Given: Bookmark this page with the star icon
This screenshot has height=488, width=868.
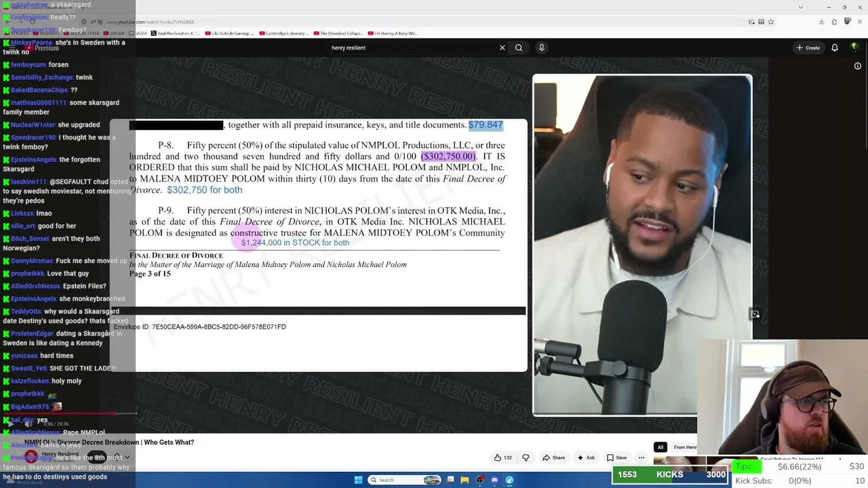Looking at the screenshot, I should (770, 22).
